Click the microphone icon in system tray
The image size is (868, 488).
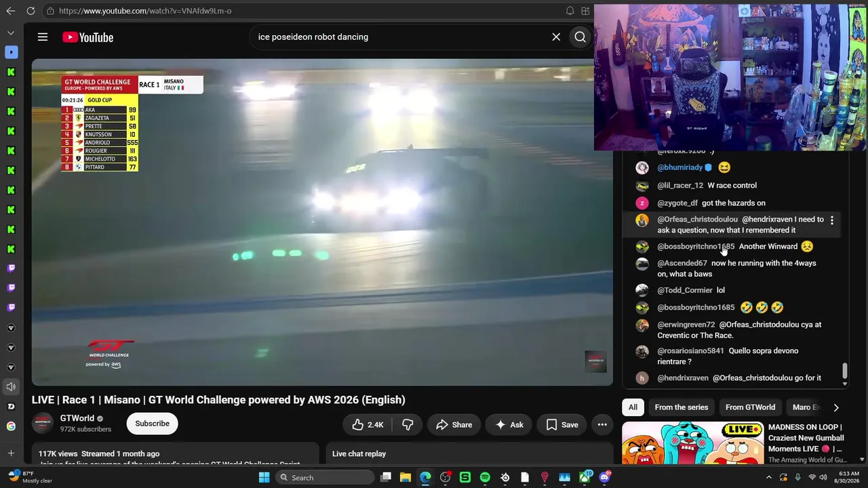(797, 478)
